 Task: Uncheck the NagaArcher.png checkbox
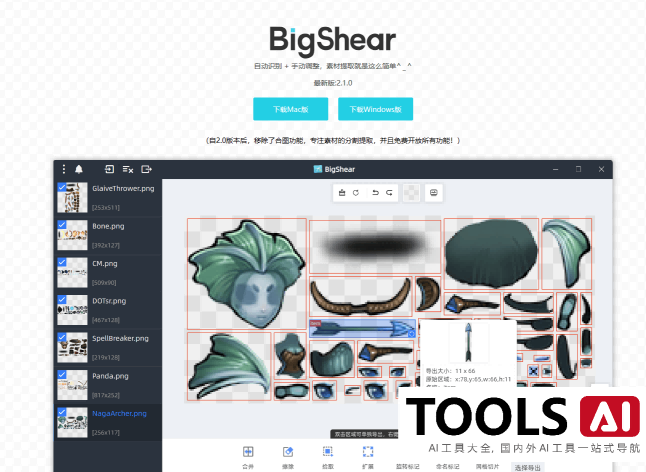click(62, 412)
